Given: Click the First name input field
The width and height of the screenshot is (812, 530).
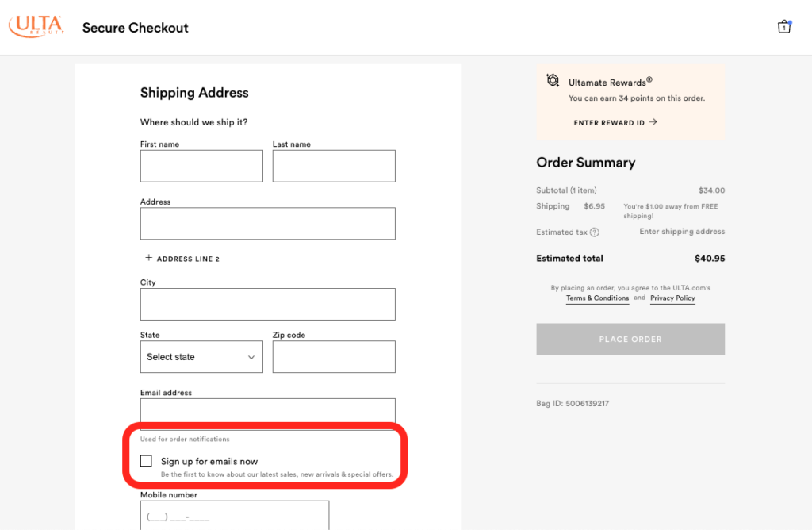Looking at the screenshot, I should 201,166.
